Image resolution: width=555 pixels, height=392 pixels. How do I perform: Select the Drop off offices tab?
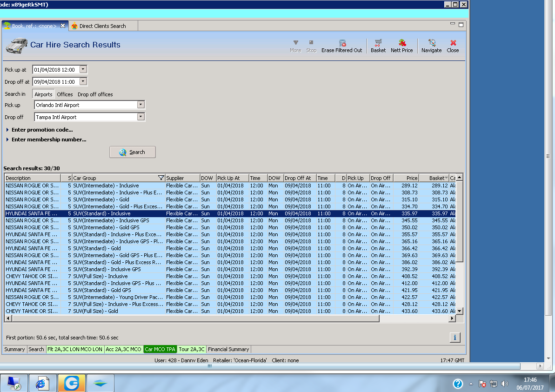click(95, 94)
